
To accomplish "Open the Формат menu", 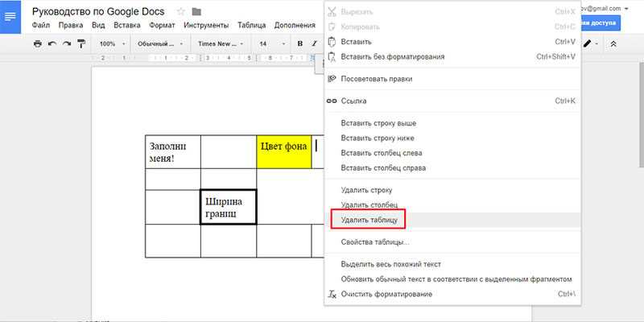I will 163,25.
